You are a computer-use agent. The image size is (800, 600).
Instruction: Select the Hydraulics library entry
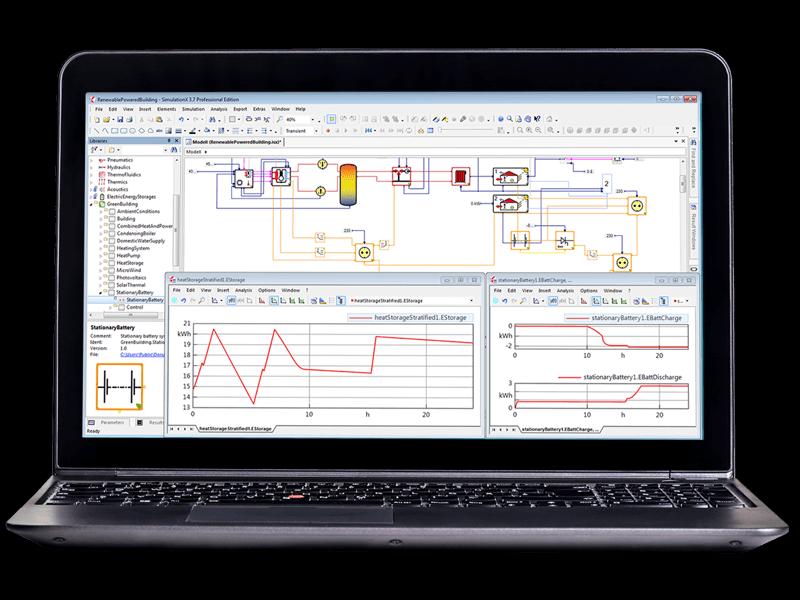point(118,167)
